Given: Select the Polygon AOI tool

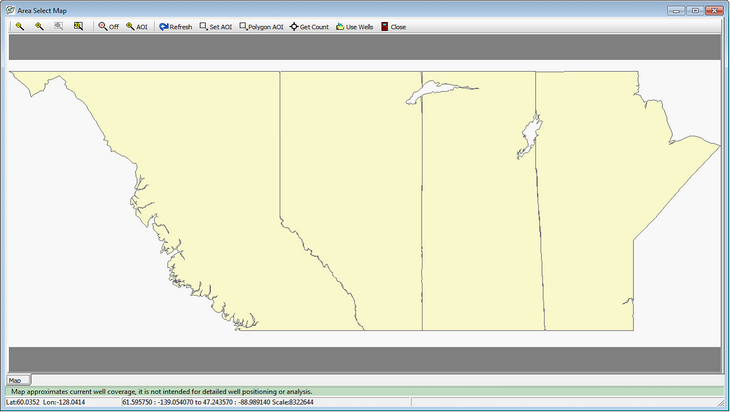Looking at the screenshot, I should [x=262, y=26].
